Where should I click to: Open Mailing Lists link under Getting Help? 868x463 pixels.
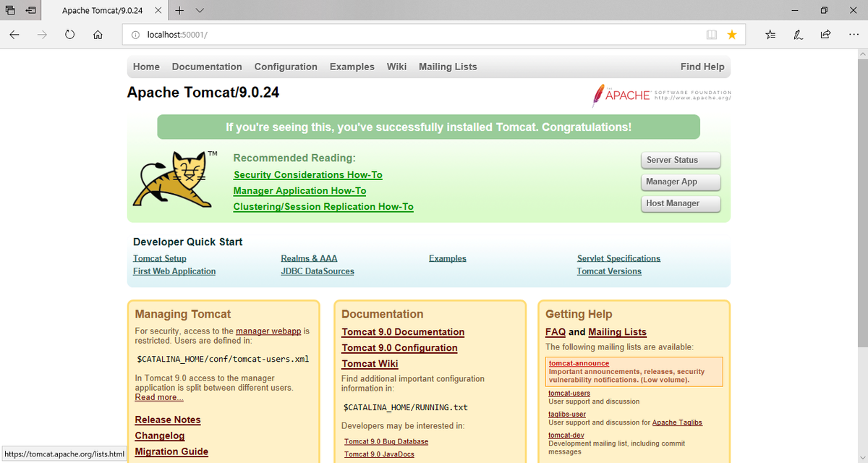pyautogui.click(x=617, y=332)
